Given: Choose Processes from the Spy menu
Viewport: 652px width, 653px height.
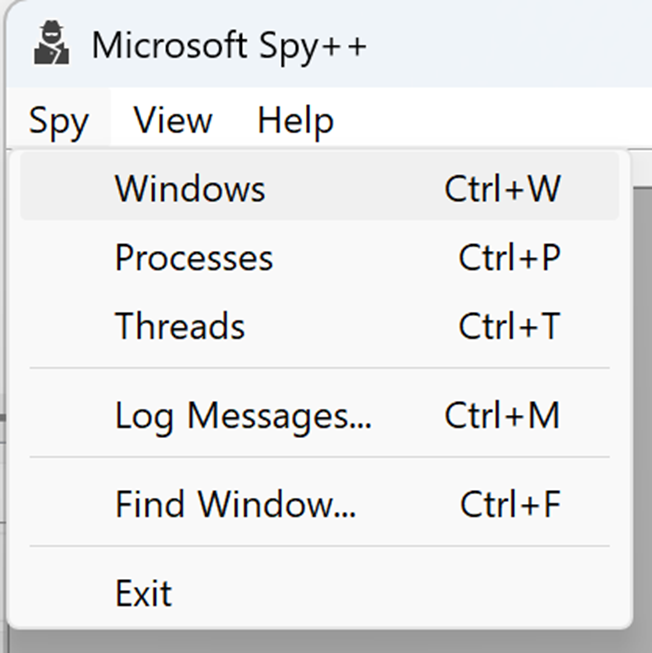Looking at the screenshot, I should [x=194, y=258].
